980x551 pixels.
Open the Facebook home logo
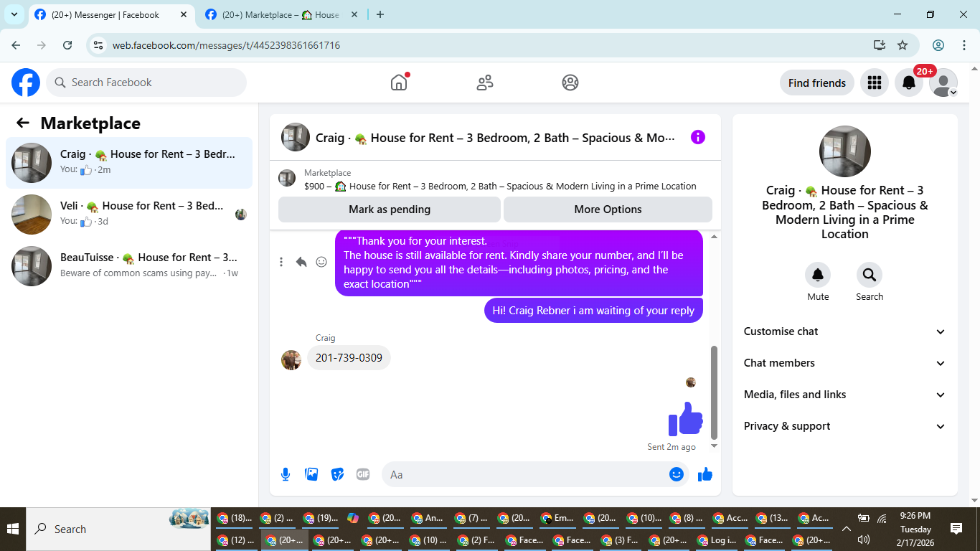(26, 83)
